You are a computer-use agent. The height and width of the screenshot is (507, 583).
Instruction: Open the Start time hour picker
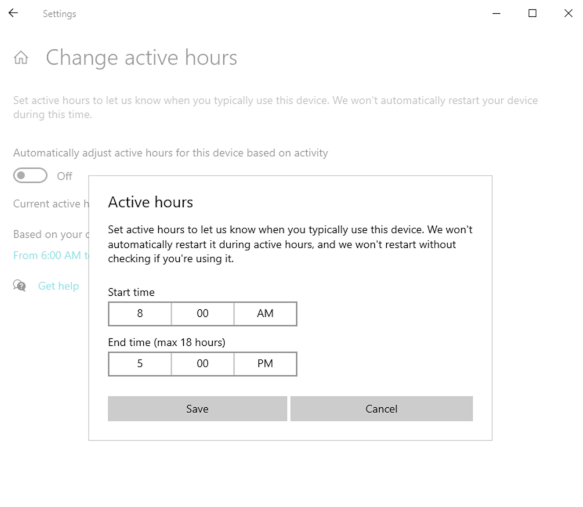[140, 314]
